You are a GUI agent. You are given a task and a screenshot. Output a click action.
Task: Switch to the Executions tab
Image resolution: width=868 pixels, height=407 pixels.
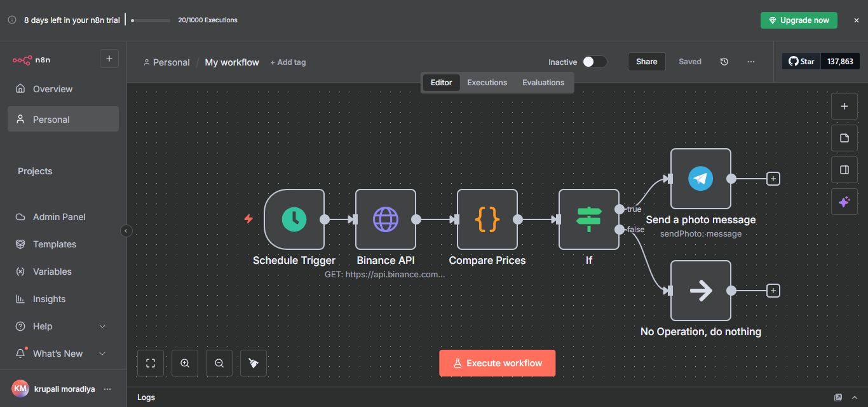[x=487, y=82]
